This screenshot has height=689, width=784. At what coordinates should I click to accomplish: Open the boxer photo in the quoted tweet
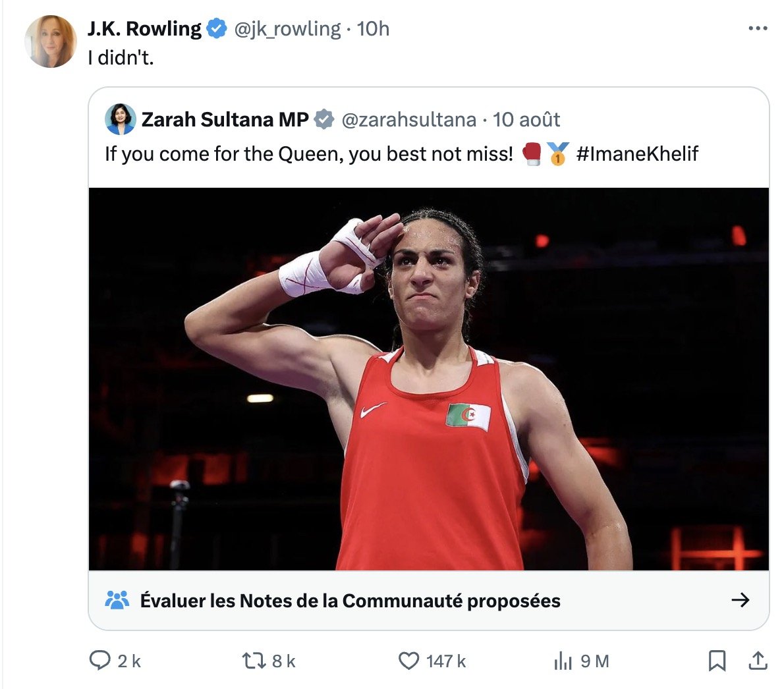point(428,379)
